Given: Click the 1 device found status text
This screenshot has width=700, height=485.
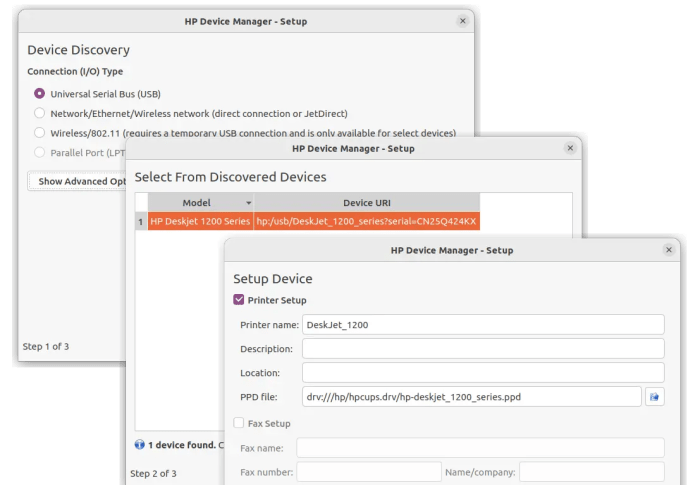Looking at the screenshot, I should (x=182, y=445).
